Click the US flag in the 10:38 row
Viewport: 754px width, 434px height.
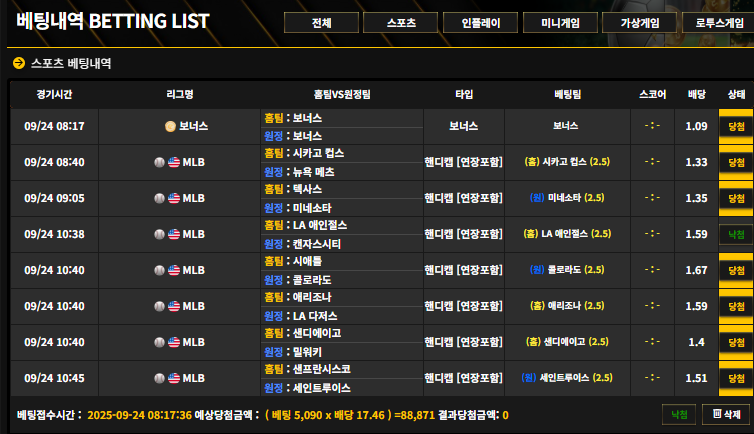[174, 235]
